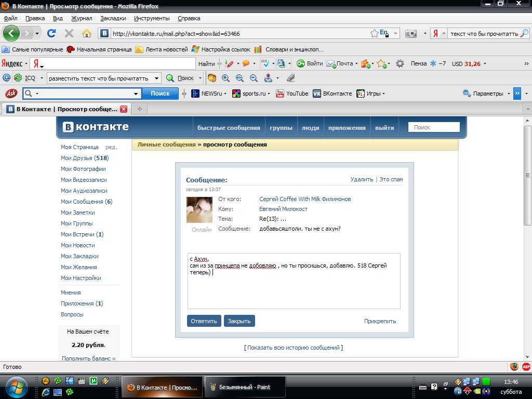Viewport: 532px width, 399px height.
Task: Bookmark page with the star icon
Action: pyautogui.click(x=374, y=33)
